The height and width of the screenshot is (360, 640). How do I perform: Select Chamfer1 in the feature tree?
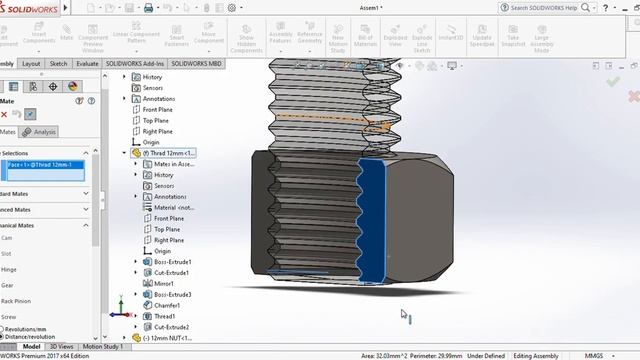pos(167,305)
